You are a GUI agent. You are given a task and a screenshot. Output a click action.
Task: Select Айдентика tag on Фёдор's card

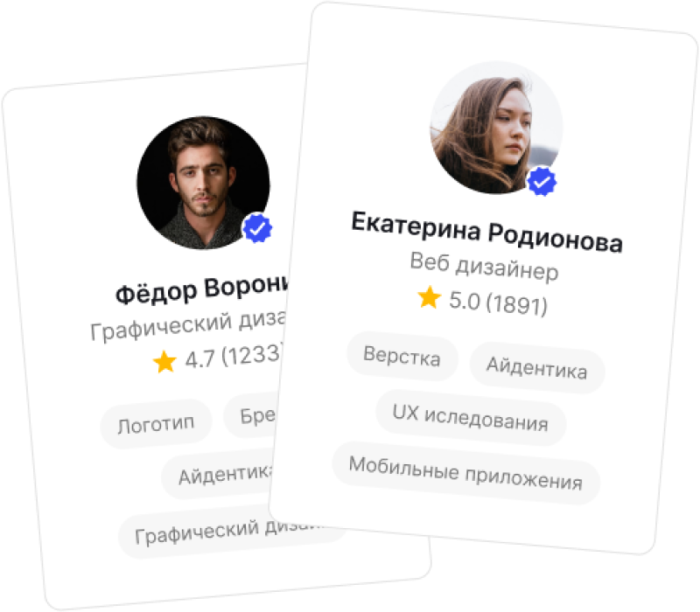[218, 474]
